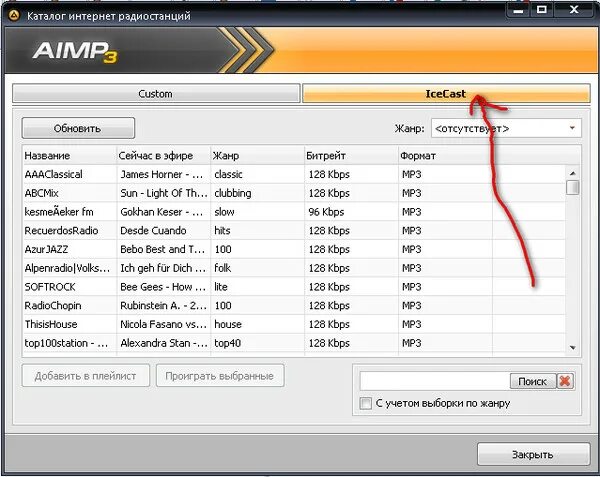Click the 'Alexandra Stan' cell
Image resolution: width=600 pixels, height=477 pixels.
pos(163,343)
